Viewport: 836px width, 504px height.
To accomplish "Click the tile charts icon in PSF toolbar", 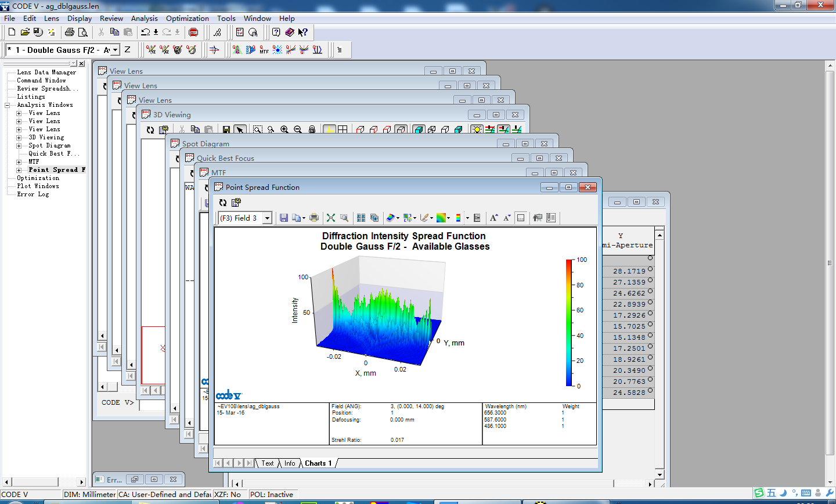I will point(361,218).
